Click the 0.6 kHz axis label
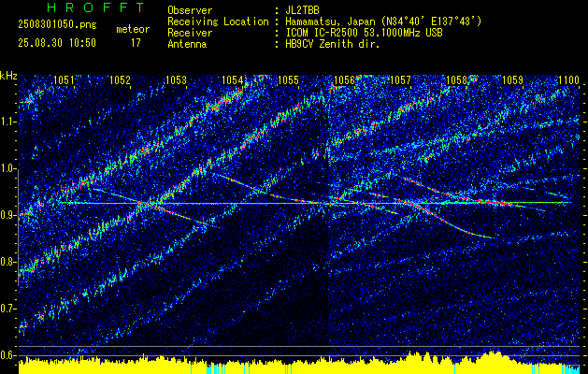The height and width of the screenshot is (374, 588). point(8,355)
